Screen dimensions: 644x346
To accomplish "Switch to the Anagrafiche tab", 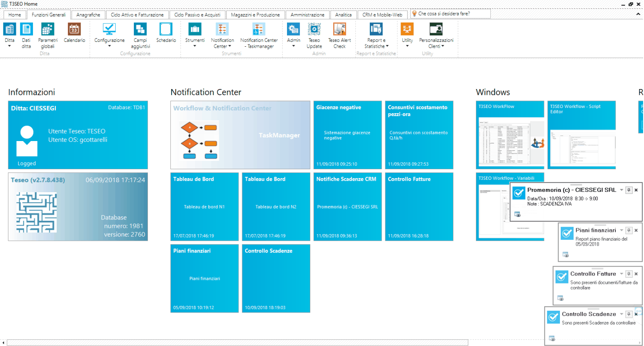I will (x=88, y=15).
